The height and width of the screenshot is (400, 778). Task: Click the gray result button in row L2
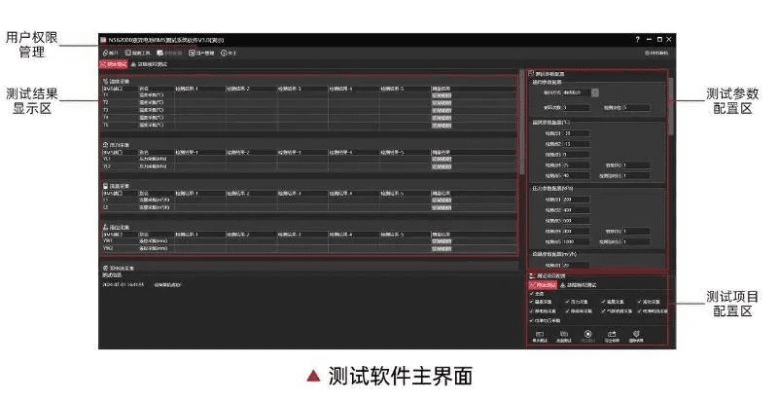coord(442,207)
